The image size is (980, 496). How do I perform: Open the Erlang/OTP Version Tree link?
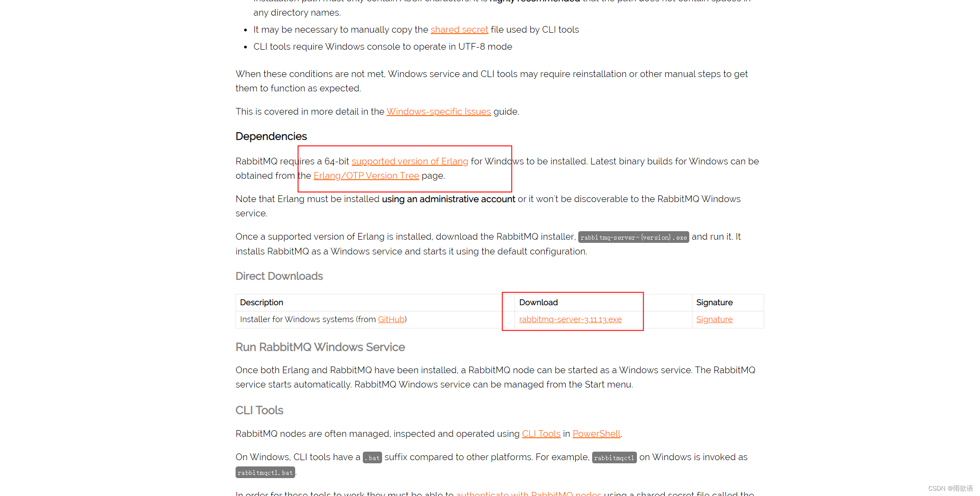[x=366, y=176]
